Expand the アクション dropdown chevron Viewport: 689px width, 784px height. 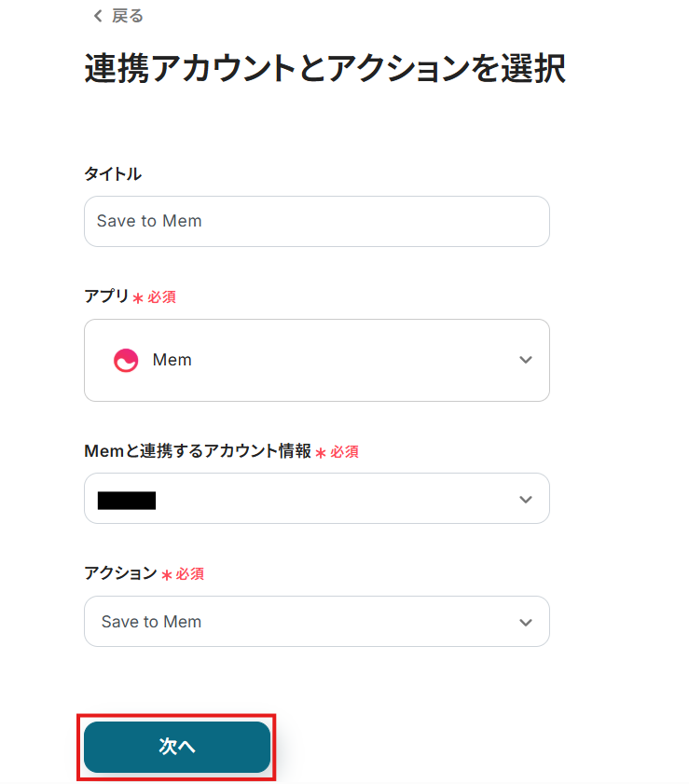point(526,623)
